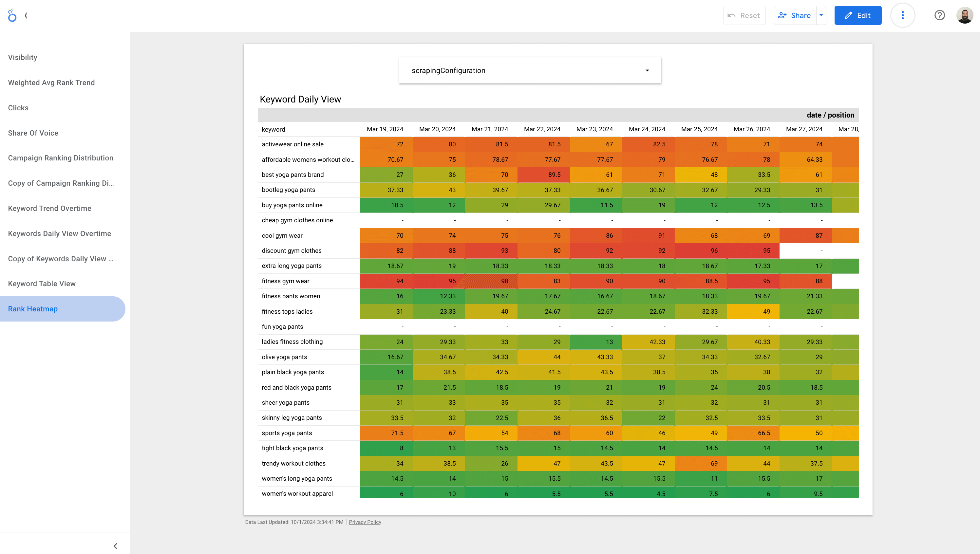Switch to the Keyword Table View page
The width and height of the screenshot is (980, 554).
pos(42,284)
